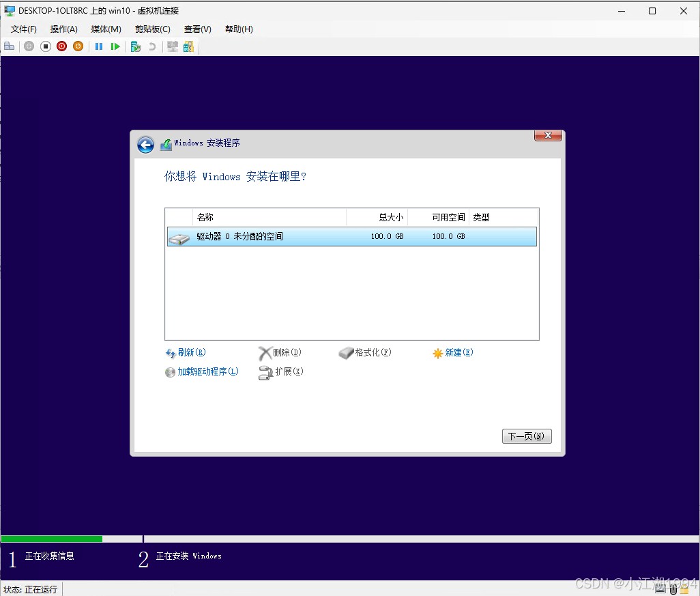Click the last toolbar icon with yellow folder
Viewport: 700px width, 596px height.
coord(189,46)
